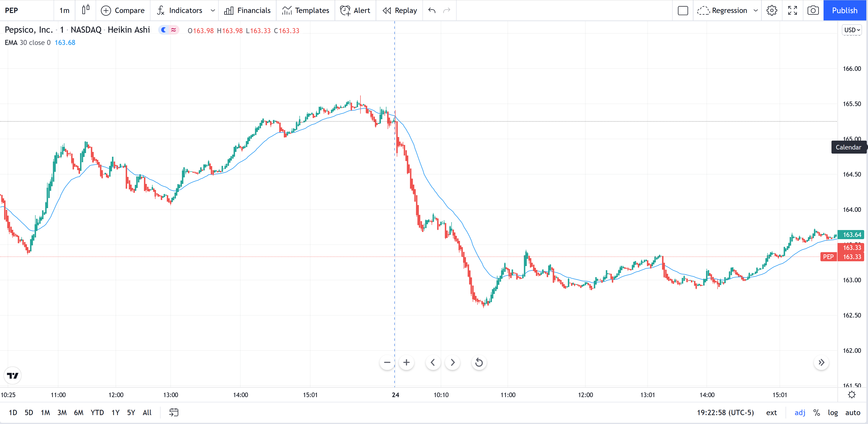Viewport: 868px width, 424px height.
Task: Open indicator Templates
Action: pyautogui.click(x=306, y=10)
